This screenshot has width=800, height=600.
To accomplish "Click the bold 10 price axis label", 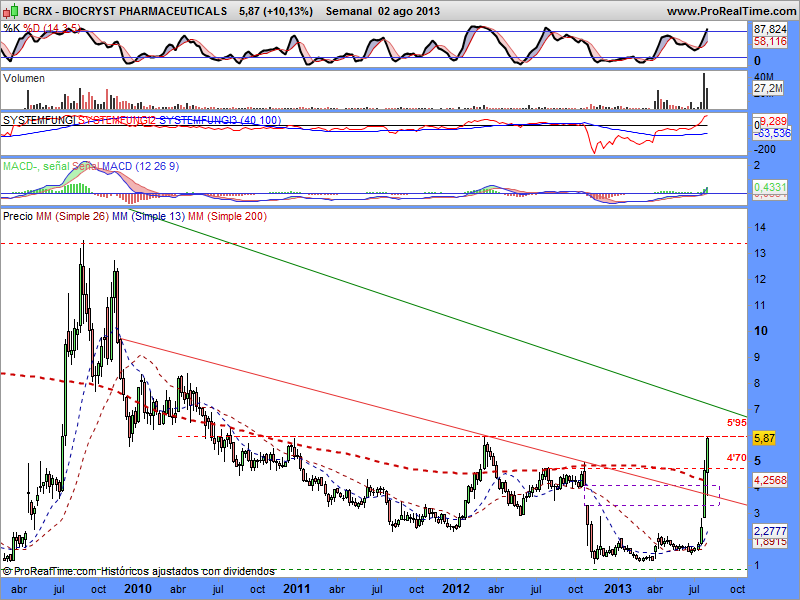I will pyautogui.click(x=761, y=331).
